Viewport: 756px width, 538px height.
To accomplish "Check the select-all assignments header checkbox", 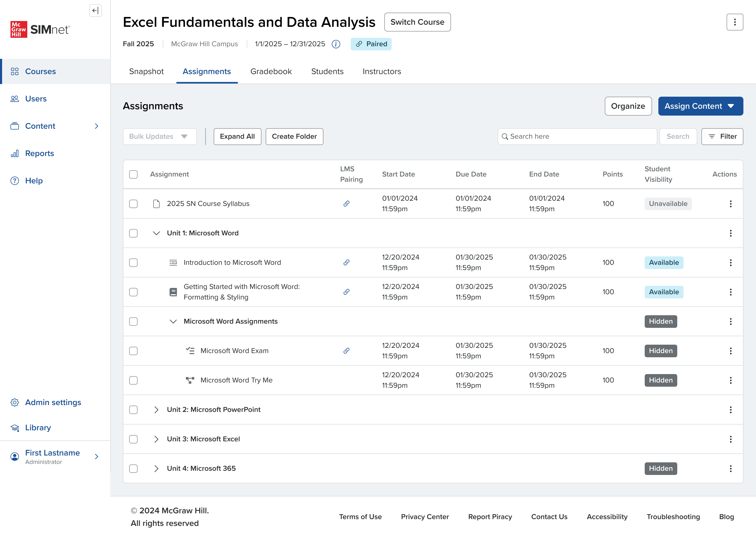I will [x=133, y=174].
